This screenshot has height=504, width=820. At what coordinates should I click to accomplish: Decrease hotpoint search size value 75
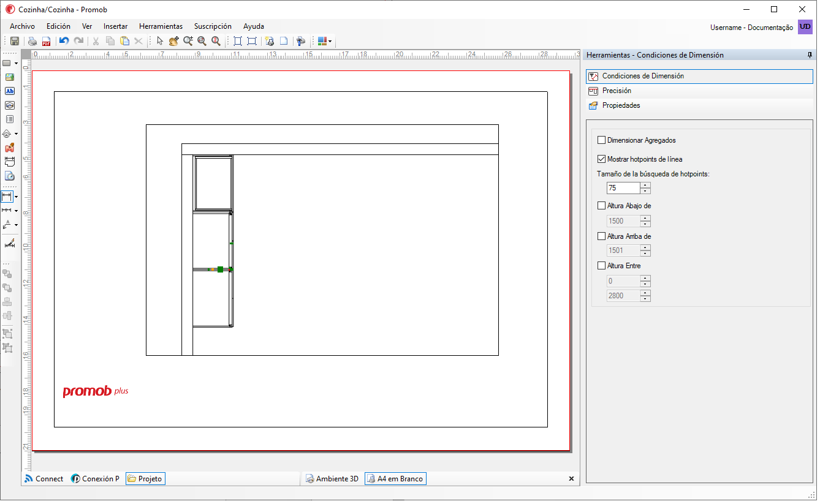coord(645,190)
